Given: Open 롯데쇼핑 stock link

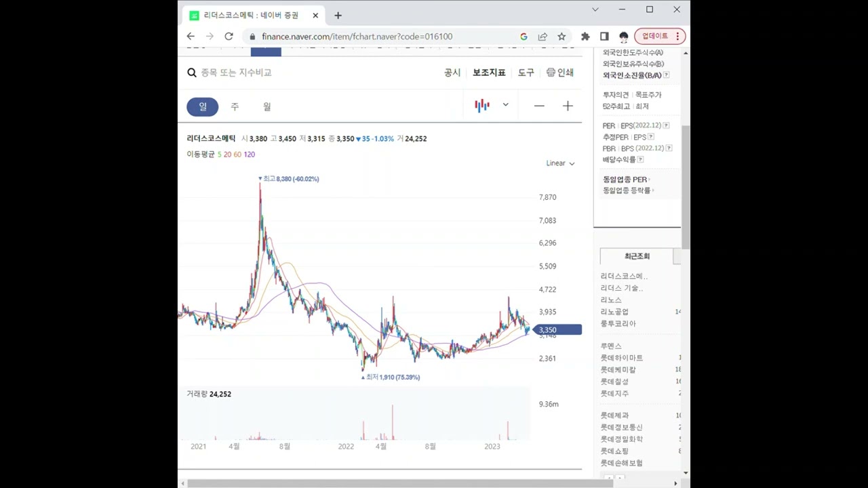Looking at the screenshot, I should point(614,451).
